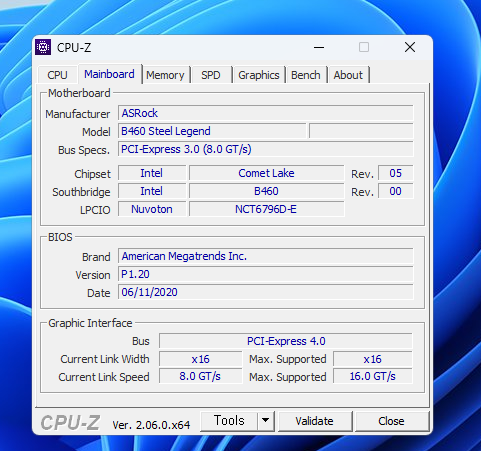Viewport: 481px width, 451px height.
Task: Click the Intel southbridge vendor field
Action: [152, 191]
